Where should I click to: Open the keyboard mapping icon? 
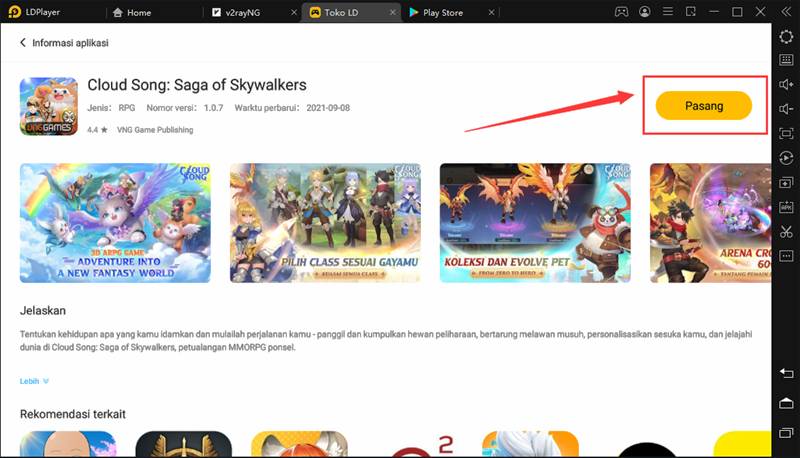tap(786, 60)
